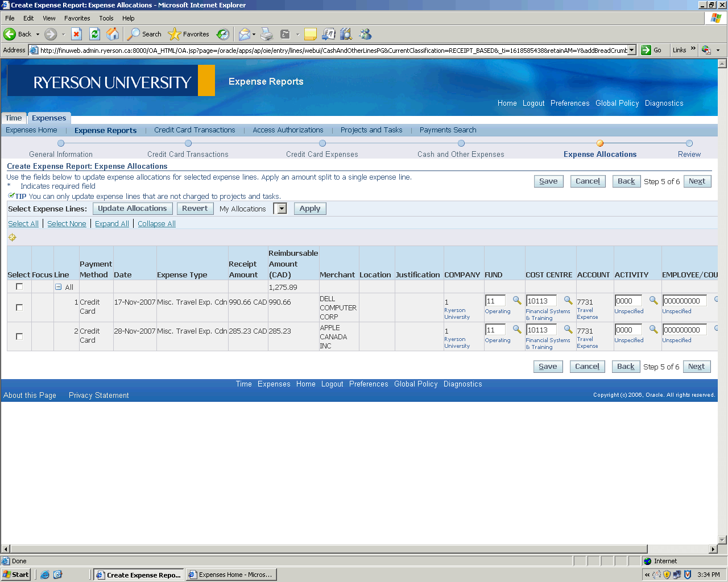The image size is (728, 582).
Task: Click the Cost Centre input field for line 1
Action: pyautogui.click(x=541, y=301)
